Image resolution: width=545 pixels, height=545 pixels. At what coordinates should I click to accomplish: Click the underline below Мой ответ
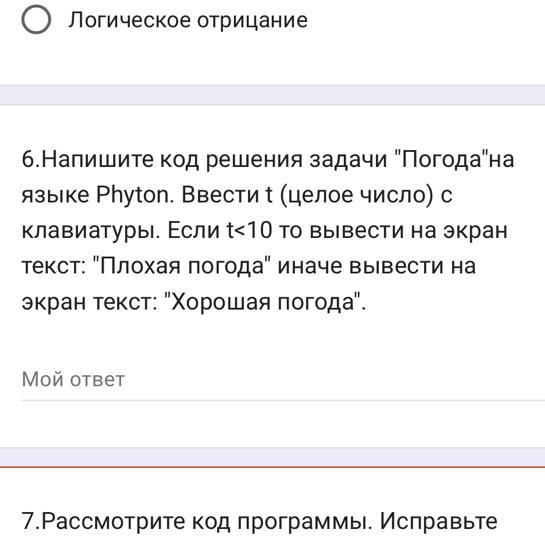point(283,400)
